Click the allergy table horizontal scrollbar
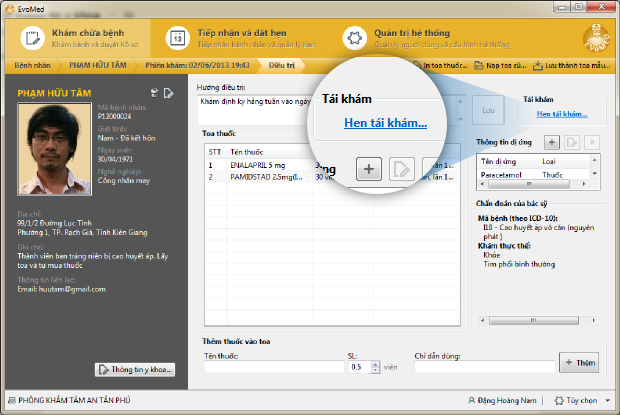 529,184
